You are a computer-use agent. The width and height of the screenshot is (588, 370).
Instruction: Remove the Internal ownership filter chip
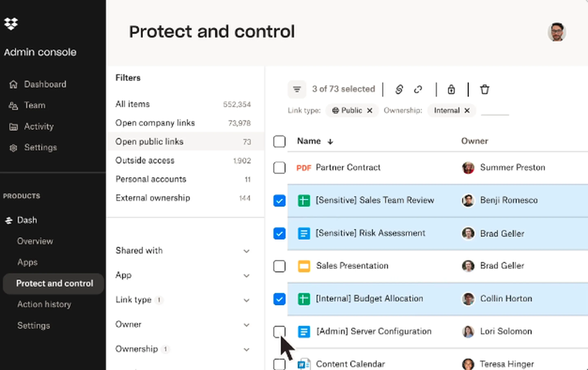click(467, 111)
